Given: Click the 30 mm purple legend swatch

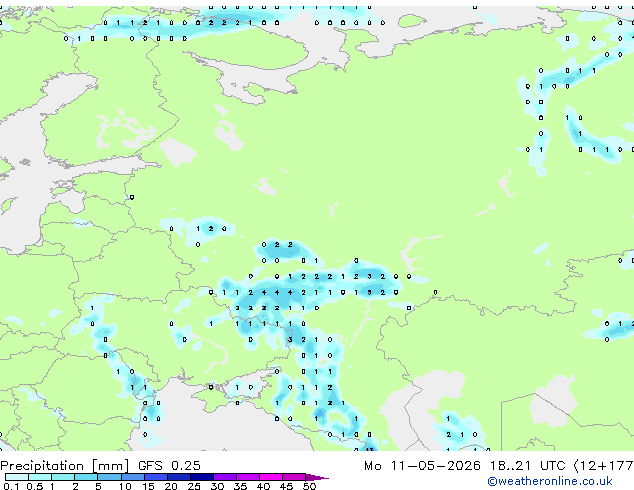Looking at the screenshot, I should (x=225, y=477).
